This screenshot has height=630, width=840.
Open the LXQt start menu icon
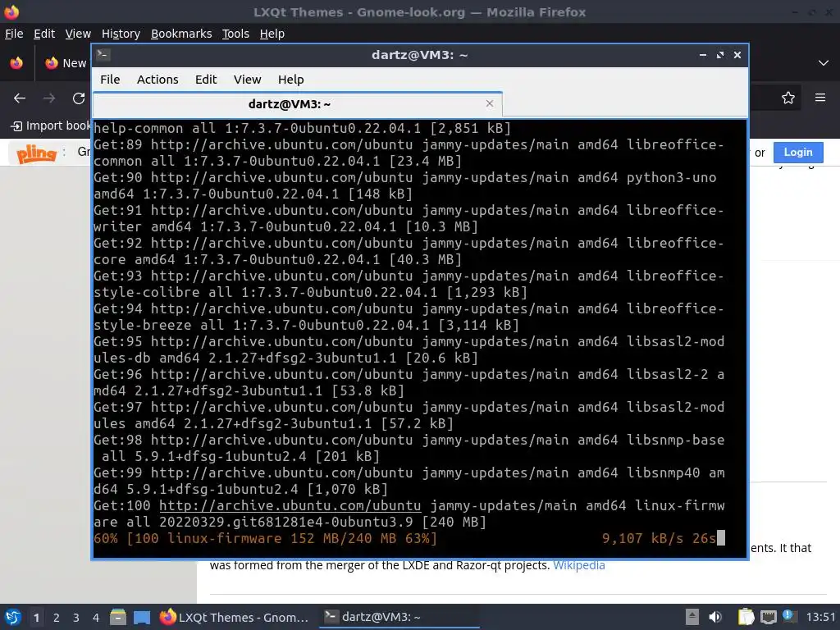click(x=12, y=617)
